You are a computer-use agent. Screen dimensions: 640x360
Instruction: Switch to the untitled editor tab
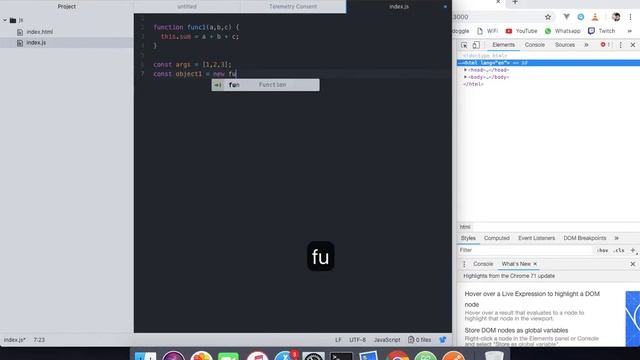coord(187,7)
